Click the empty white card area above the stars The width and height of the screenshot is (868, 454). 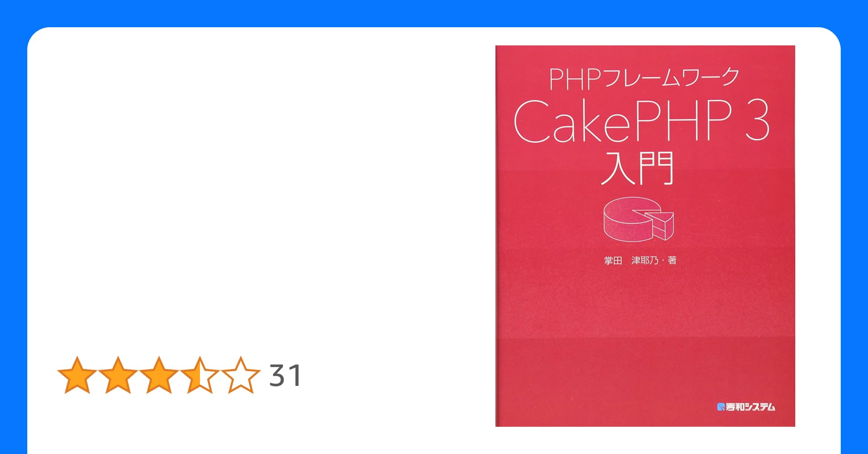coord(259,182)
